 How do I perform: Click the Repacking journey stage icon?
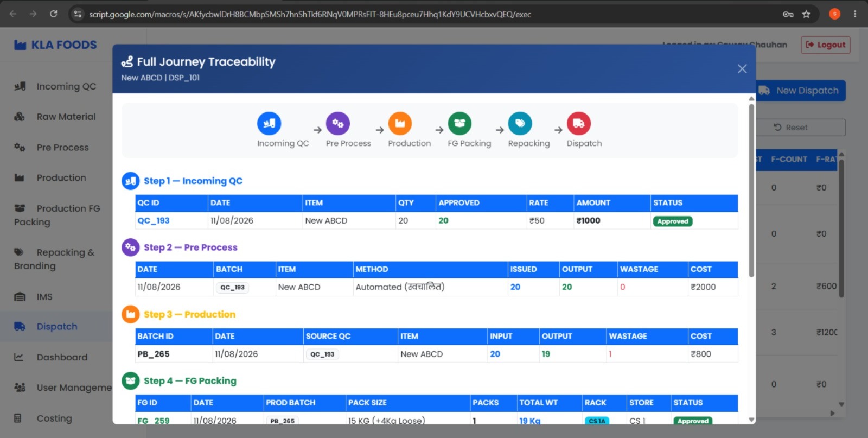520,124
